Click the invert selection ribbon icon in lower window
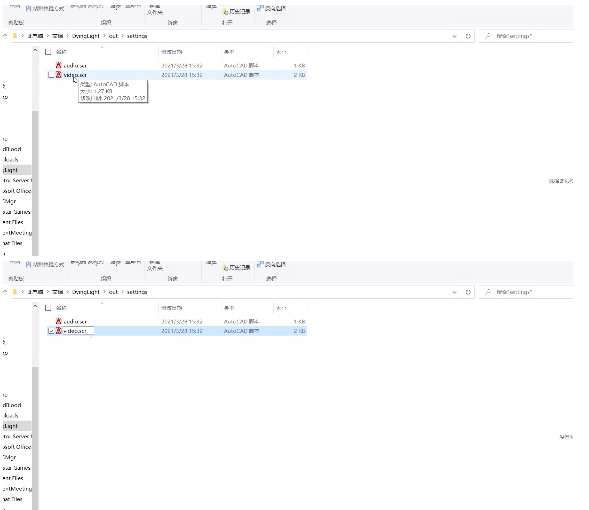This screenshot has width=589, height=510. coord(260,264)
